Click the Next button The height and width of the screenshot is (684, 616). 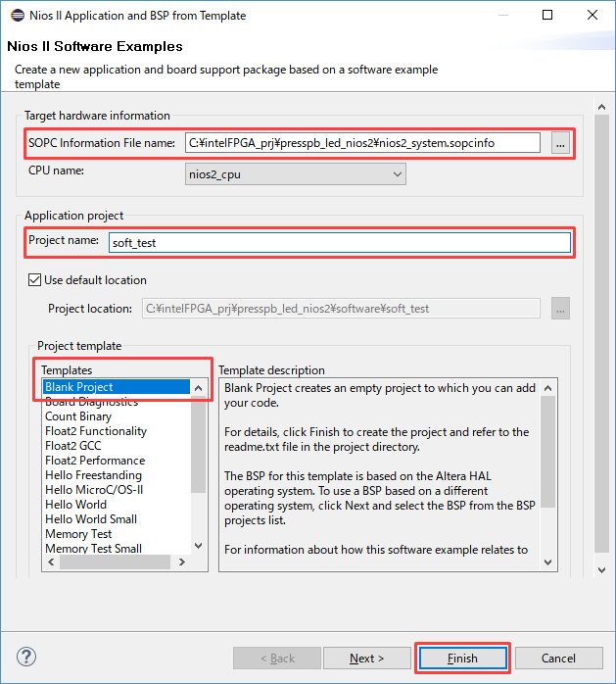coord(366,658)
